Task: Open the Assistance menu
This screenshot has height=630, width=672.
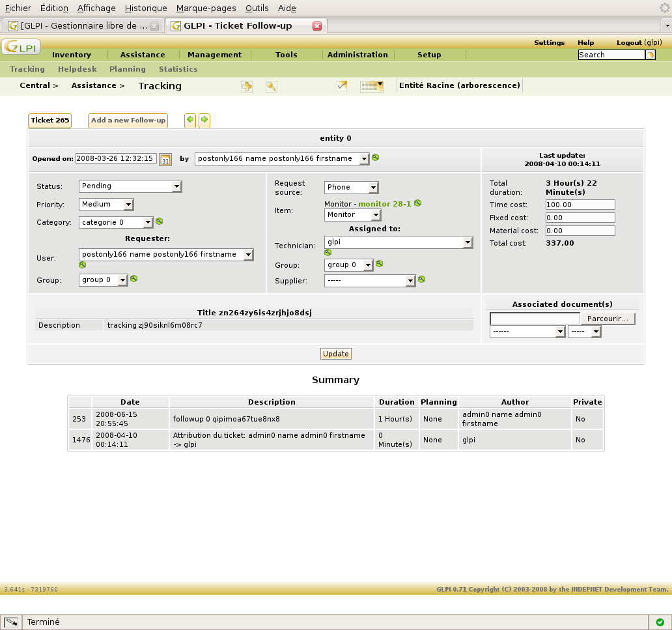Action: tap(143, 55)
